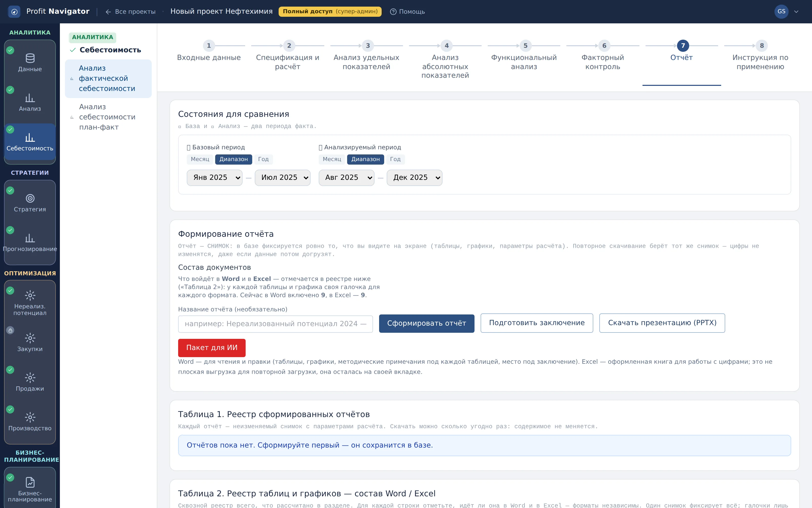Open Янв 2025 start month dropdown
This screenshot has height=508, width=812.
215,177
